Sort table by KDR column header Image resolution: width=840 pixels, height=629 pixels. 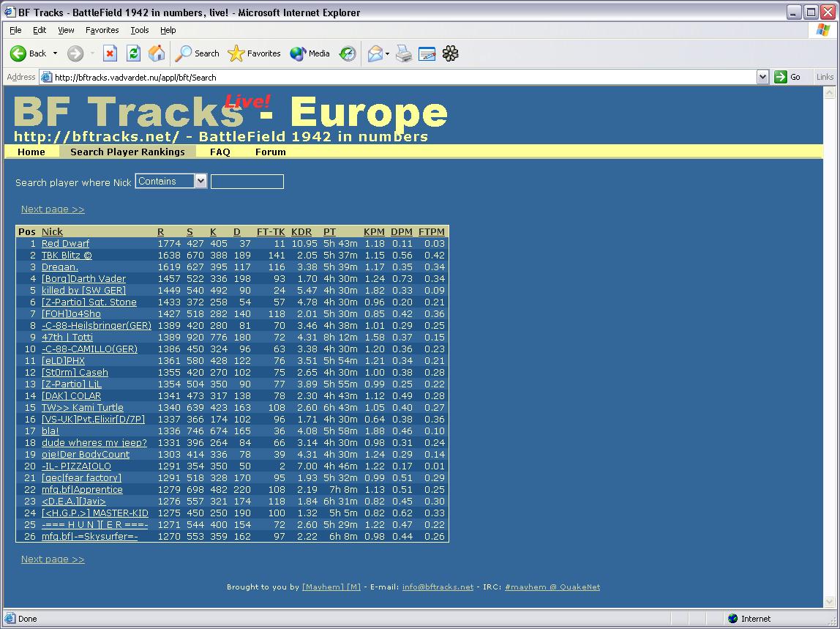pyautogui.click(x=301, y=231)
